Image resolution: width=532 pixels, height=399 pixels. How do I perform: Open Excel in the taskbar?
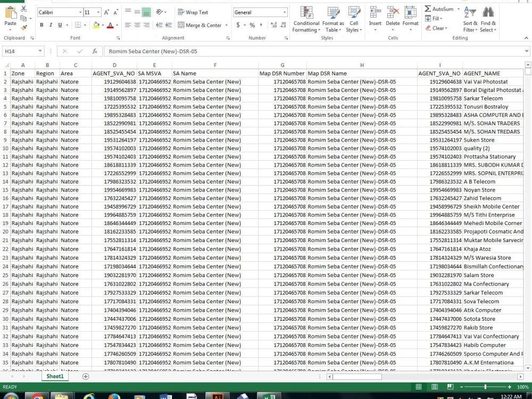pyautogui.click(x=269, y=396)
